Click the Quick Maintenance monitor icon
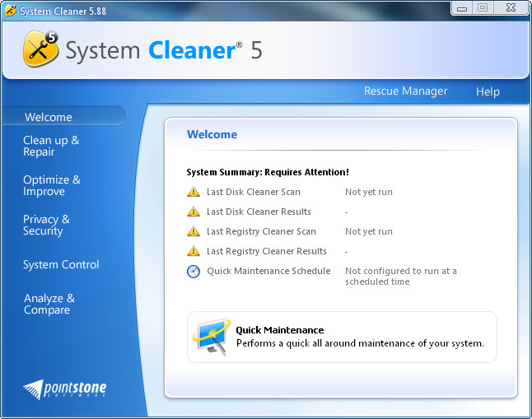532x419 pixels. pos(212,336)
